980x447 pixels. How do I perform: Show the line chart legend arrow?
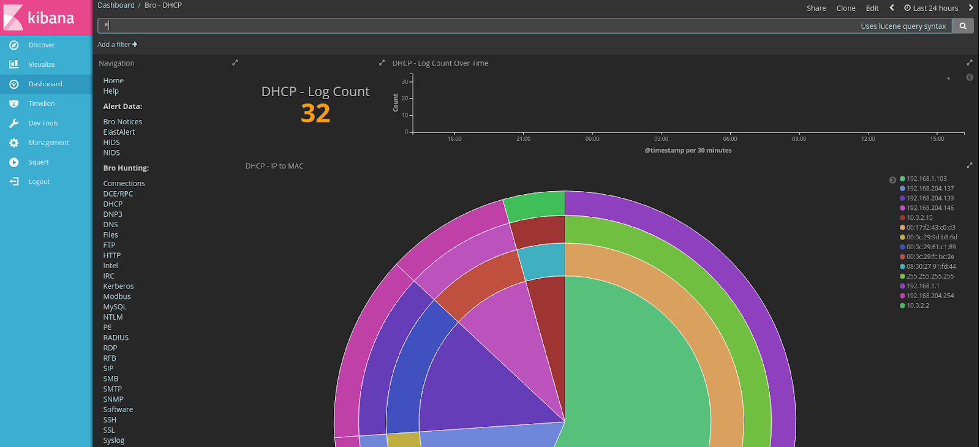(970, 77)
